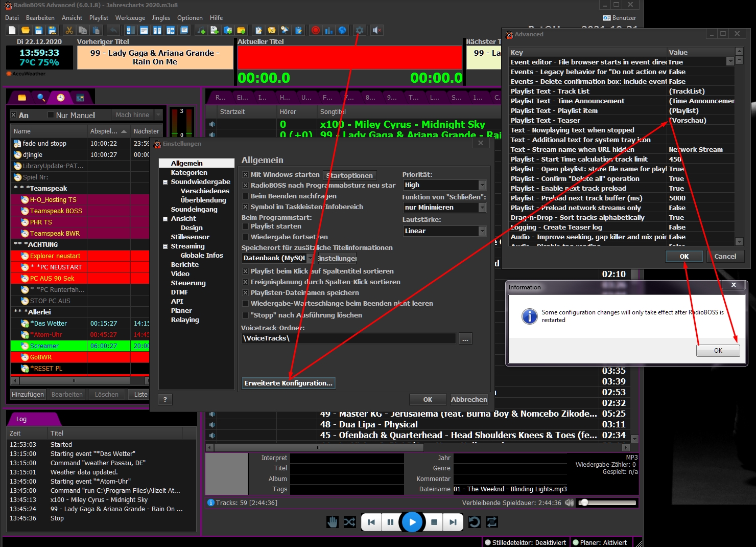Viewport: 756px width, 547px height.
Task: Click the pause playback button
Action: [x=390, y=522]
